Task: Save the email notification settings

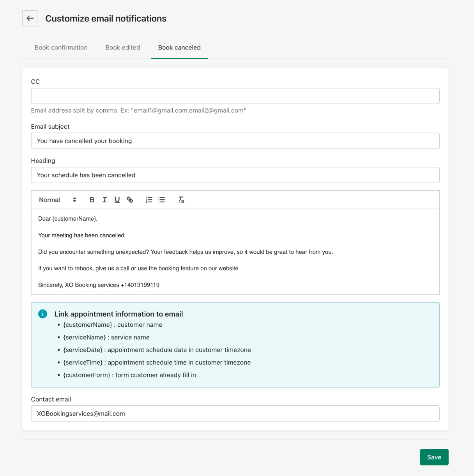Action: tap(434, 457)
